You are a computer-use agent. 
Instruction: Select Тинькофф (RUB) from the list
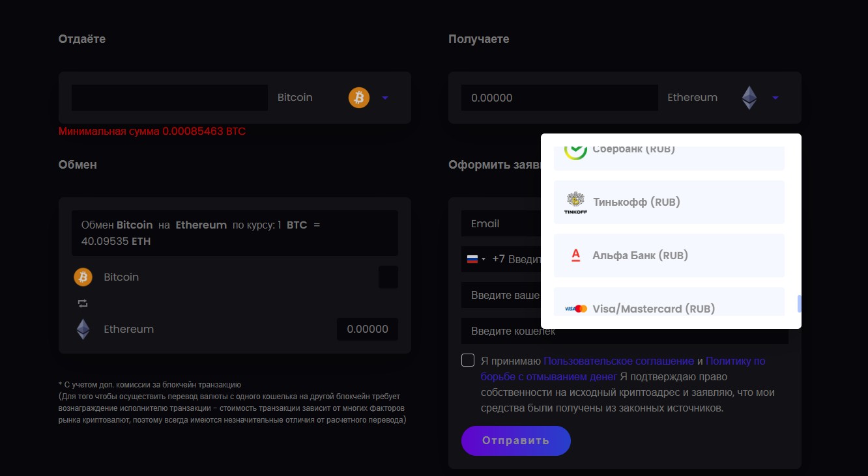[636, 202]
